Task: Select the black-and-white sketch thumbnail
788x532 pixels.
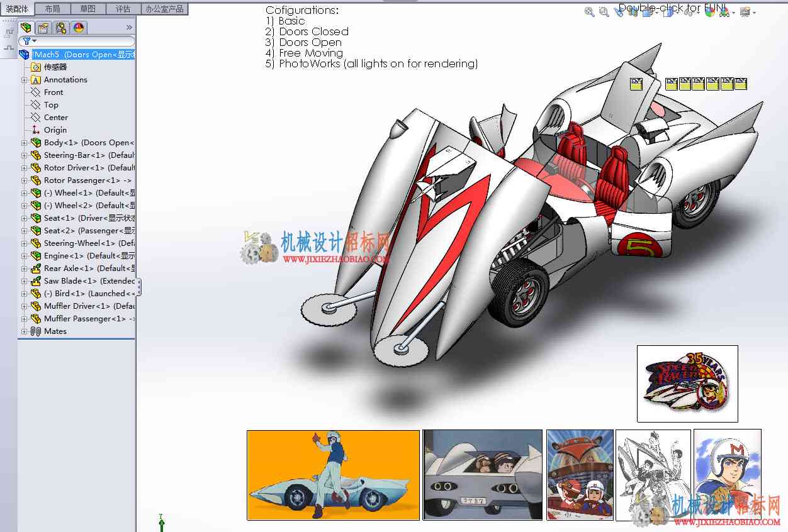Action: (653, 475)
